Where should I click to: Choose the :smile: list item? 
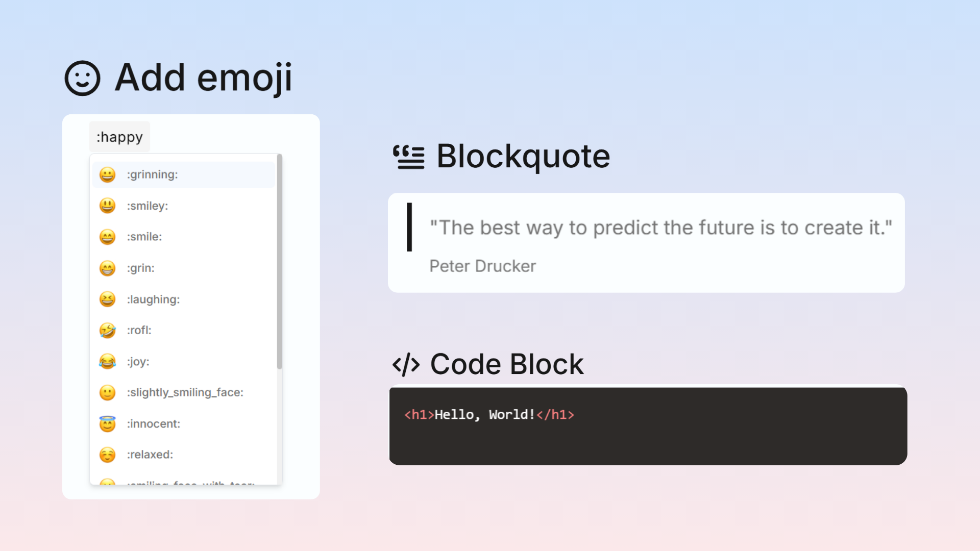[184, 237]
